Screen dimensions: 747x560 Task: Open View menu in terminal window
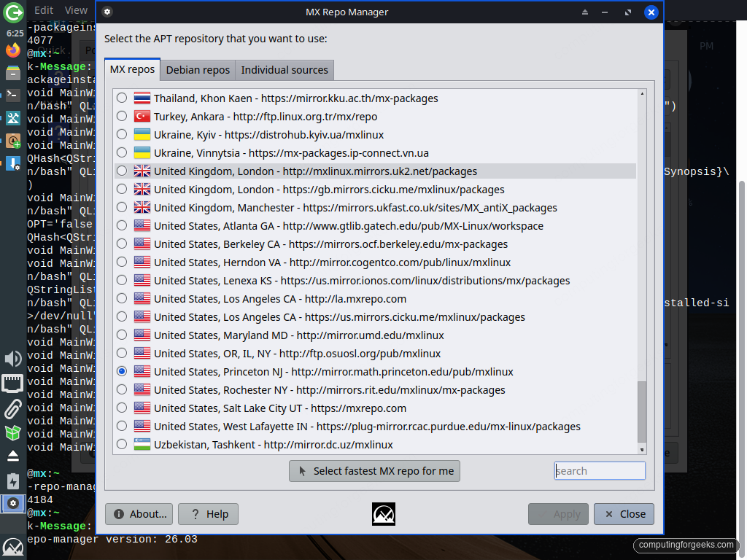[x=76, y=10]
